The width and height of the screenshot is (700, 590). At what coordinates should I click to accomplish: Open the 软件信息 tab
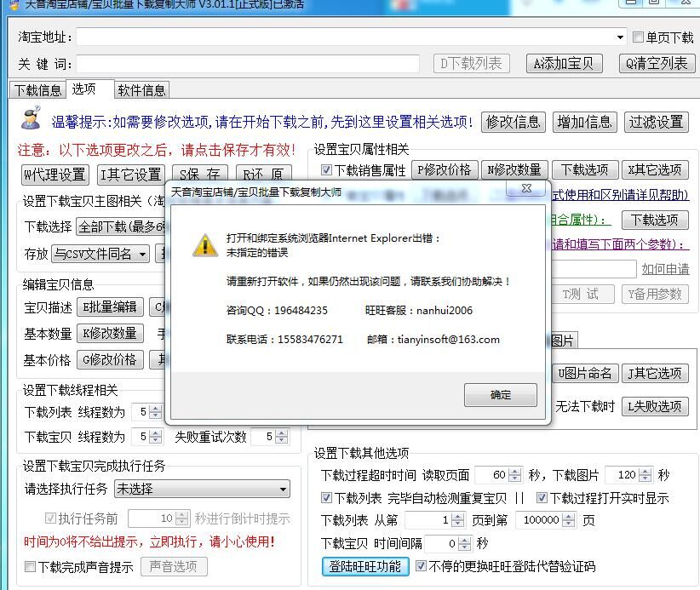coord(141,90)
